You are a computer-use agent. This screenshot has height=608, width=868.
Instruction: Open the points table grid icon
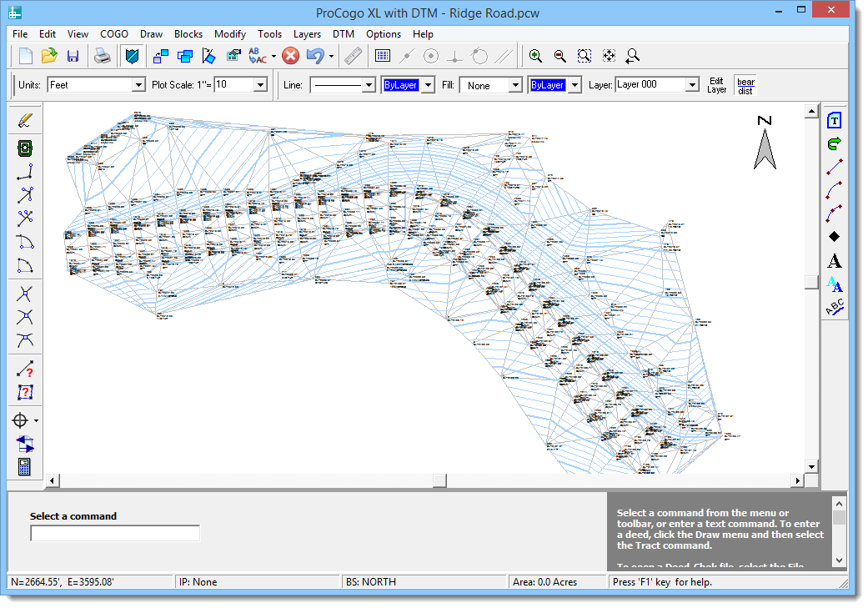point(383,56)
